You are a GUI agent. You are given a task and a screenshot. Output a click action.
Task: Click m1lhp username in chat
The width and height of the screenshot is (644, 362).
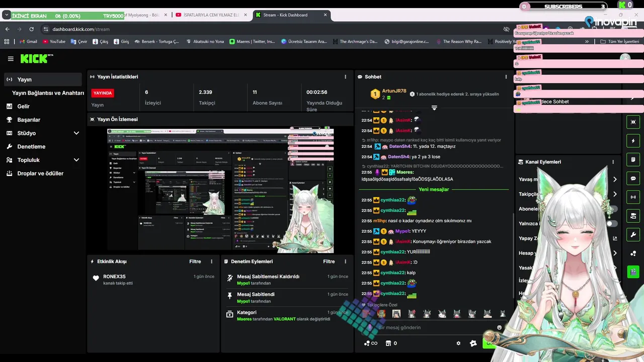[x=379, y=221]
